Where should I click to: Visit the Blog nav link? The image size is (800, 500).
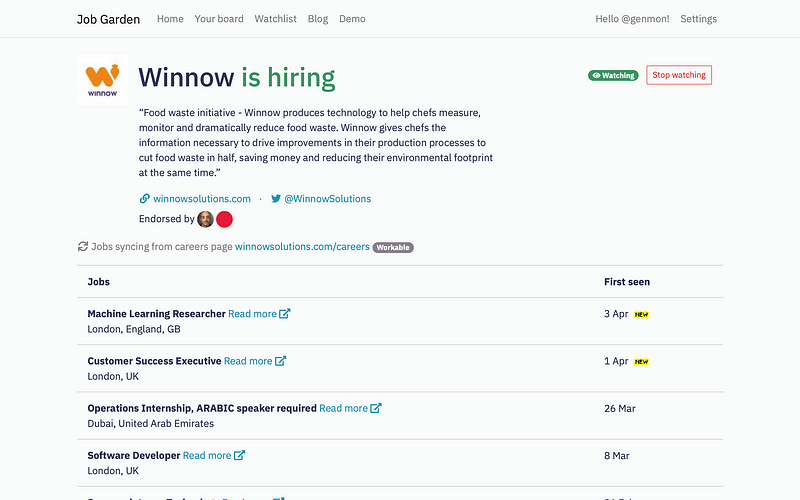click(x=318, y=19)
